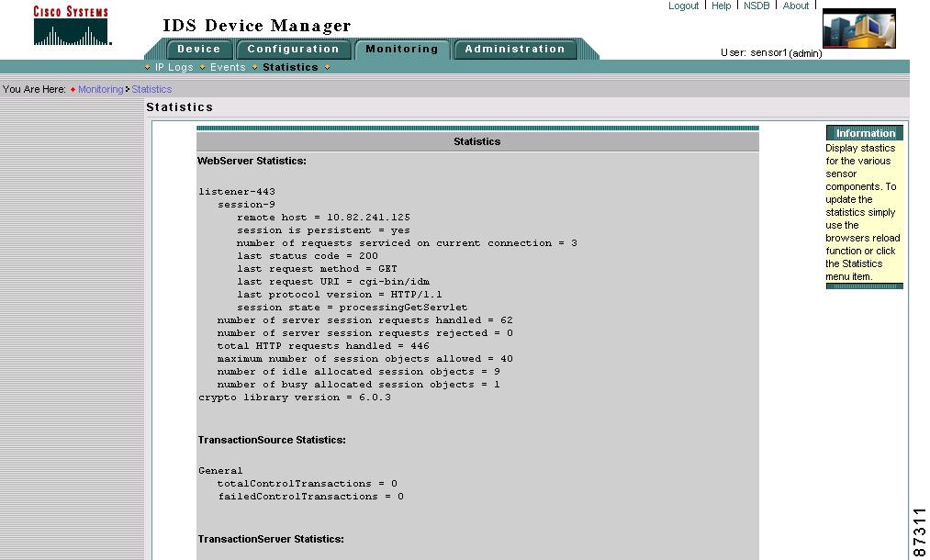Click 'last status code = 200' line
The height and width of the screenshot is (560, 930).
pos(308,256)
